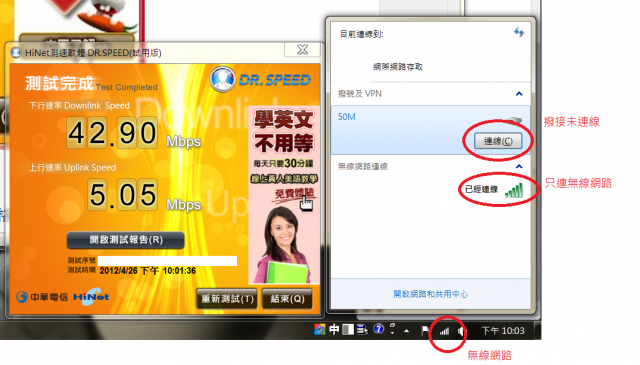Click the 學英文不用等 advertisement banner

point(284,195)
